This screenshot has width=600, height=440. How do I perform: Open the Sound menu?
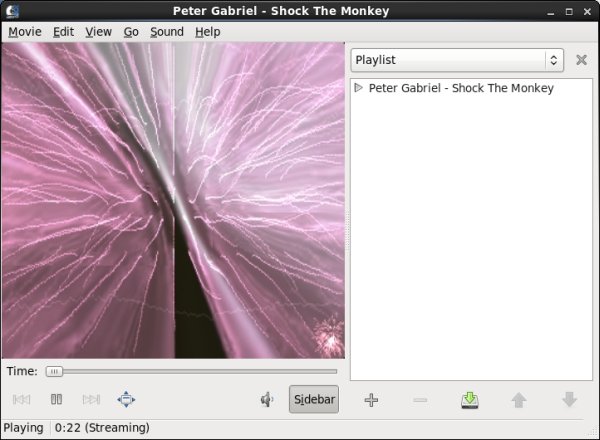click(167, 31)
